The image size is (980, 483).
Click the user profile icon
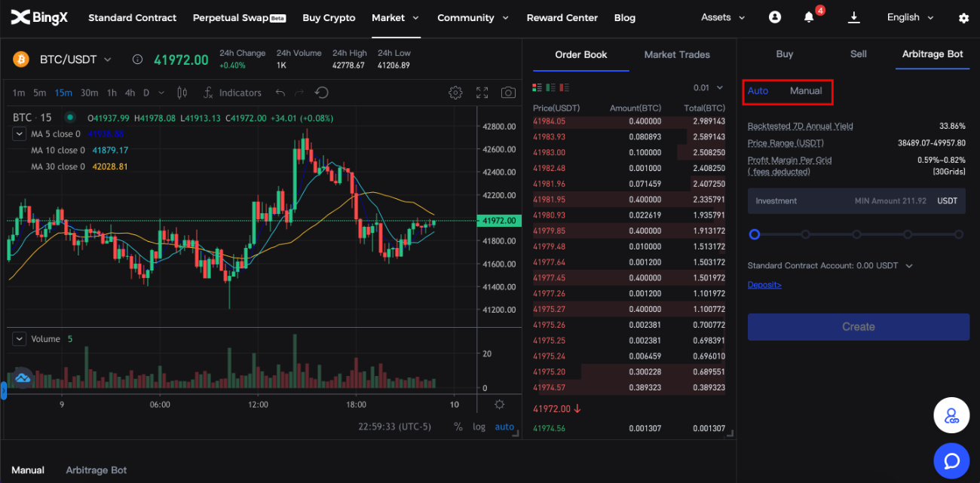775,17
